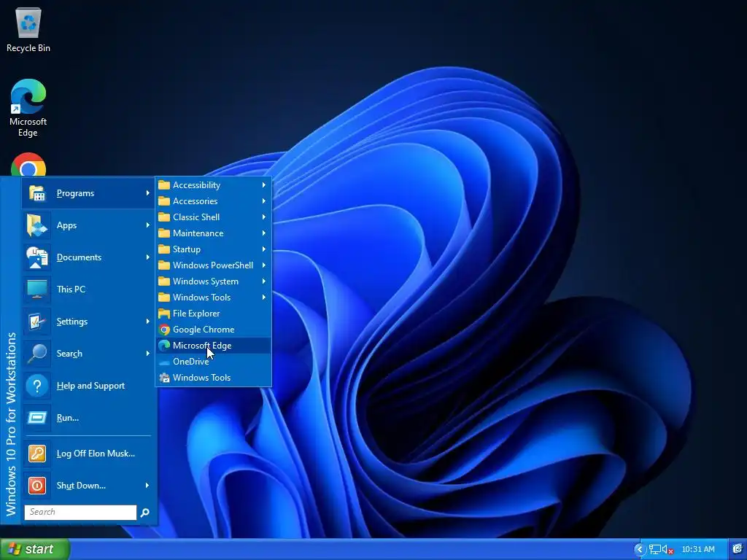Viewport: 747px width, 560px height.
Task: Expand the Apps submenu arrow
Action: tap(147, 225)
